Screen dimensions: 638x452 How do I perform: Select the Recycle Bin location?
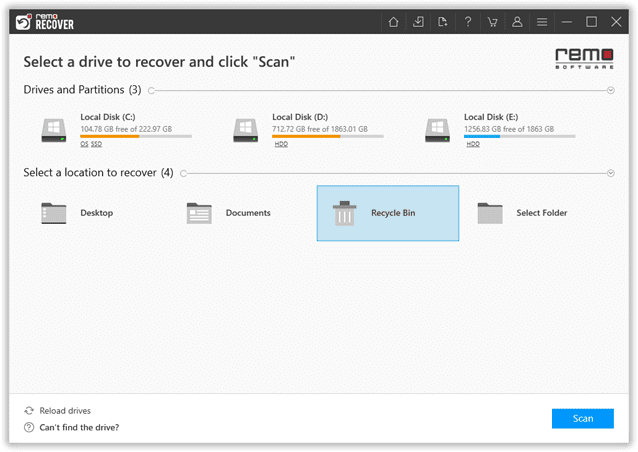point(388,213)
